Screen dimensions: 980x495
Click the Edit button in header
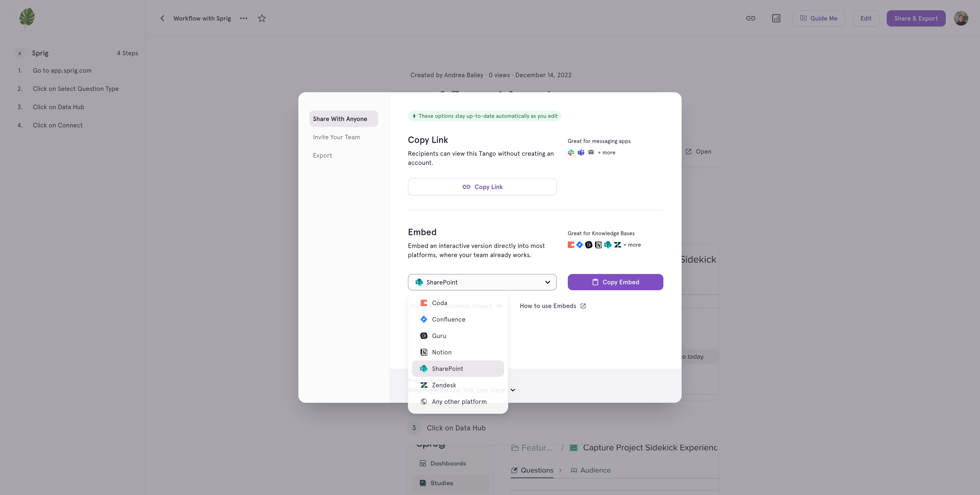coord(865,18)
